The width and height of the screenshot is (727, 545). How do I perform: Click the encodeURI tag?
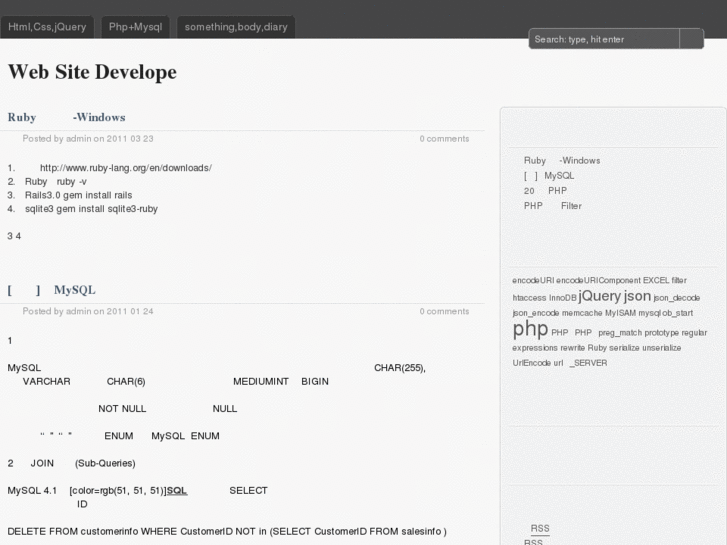533,281
